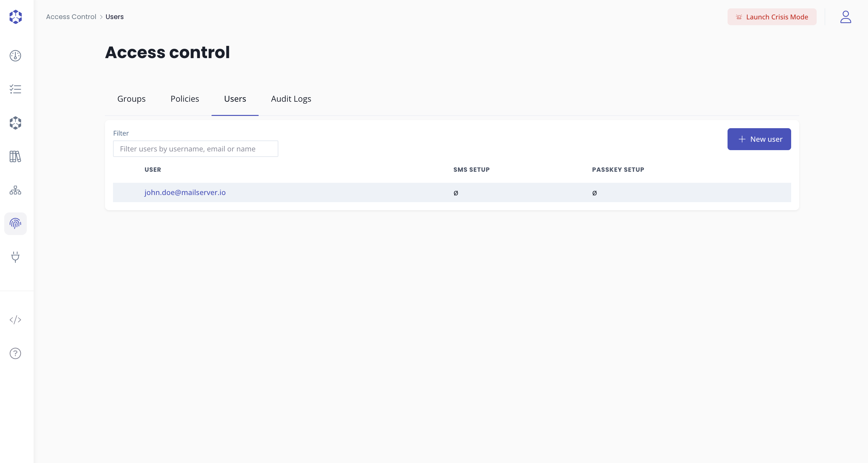Open the Audit Logs tab

click(x=291, y=99)
